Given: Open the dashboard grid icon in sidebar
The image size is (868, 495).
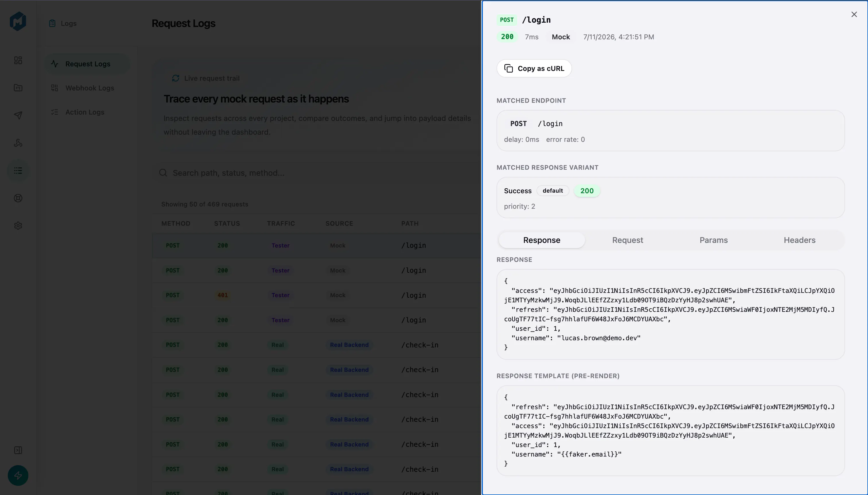Looking at the screenshot, I should point(18,60).
